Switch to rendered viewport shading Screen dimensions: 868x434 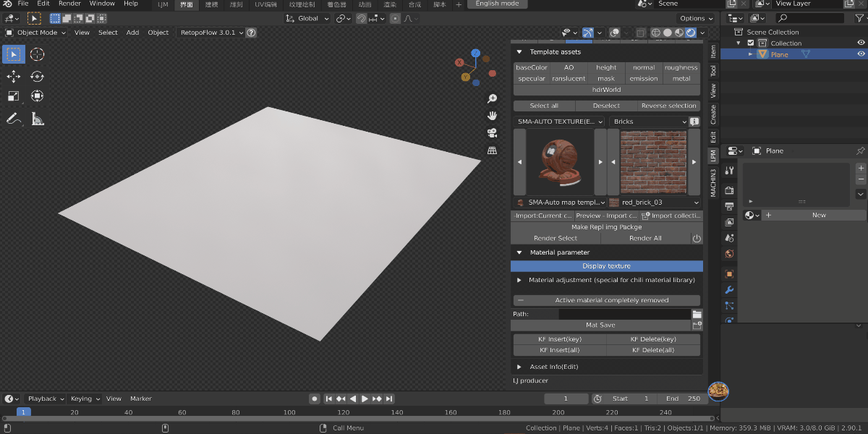692,33
